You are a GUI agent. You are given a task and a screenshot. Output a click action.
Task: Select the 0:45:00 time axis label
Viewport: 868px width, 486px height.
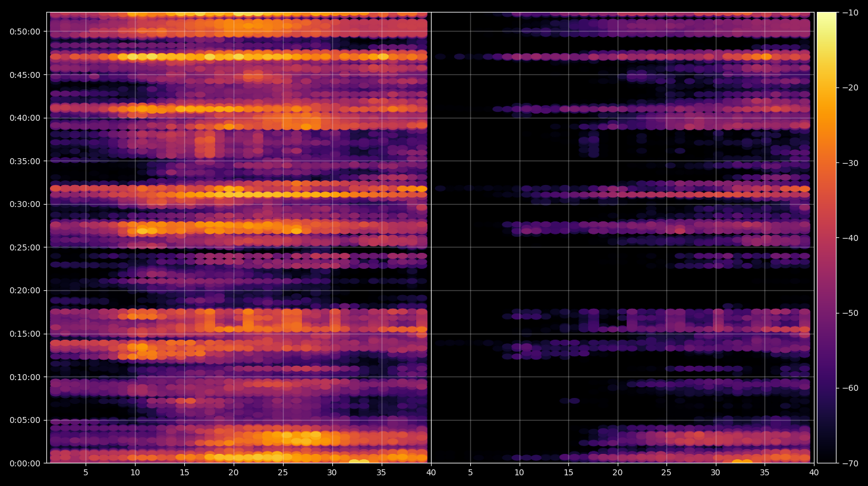[24, 75]
